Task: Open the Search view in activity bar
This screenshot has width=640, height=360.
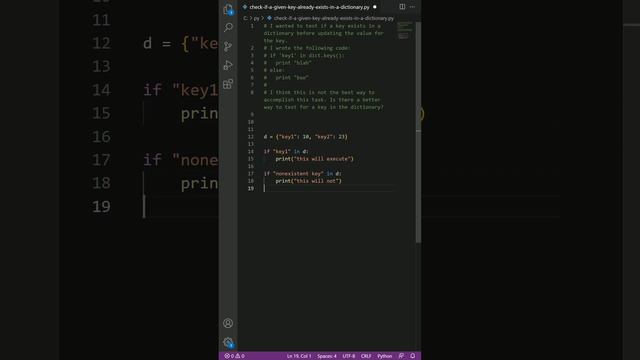Action: click(x=228, y=27)
